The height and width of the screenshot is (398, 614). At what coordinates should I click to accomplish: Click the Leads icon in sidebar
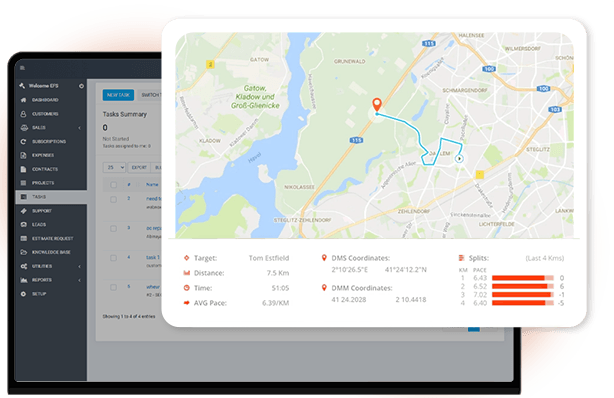coord(23,224)
